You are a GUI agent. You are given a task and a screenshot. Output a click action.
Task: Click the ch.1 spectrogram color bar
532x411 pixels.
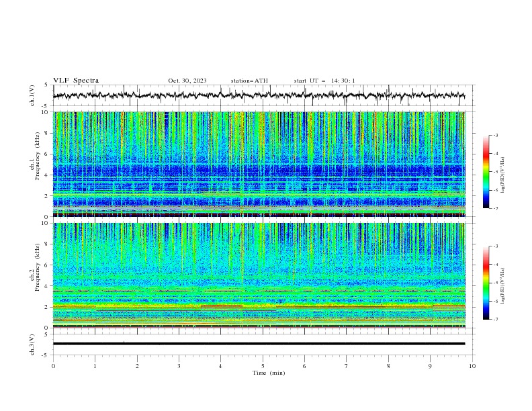click(x=486, y=172)
